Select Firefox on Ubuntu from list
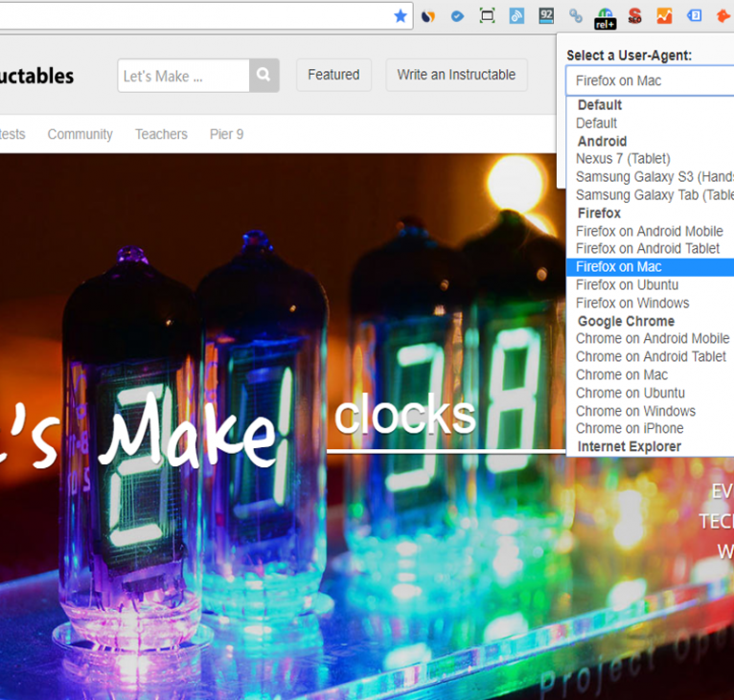This screenshot has width=734, height=700. click(x=627, y=284)
